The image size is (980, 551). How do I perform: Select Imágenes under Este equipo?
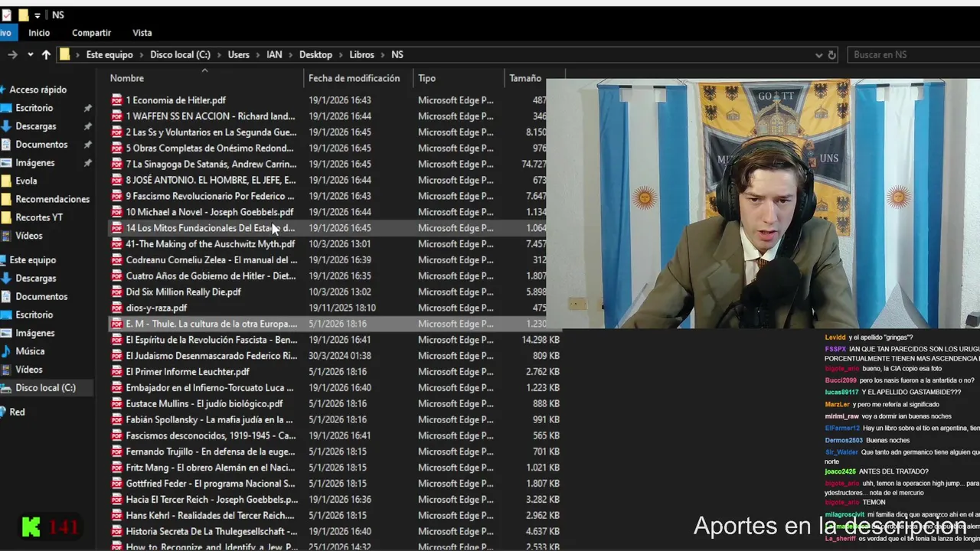pyautogui.click(x=35, y=333)
